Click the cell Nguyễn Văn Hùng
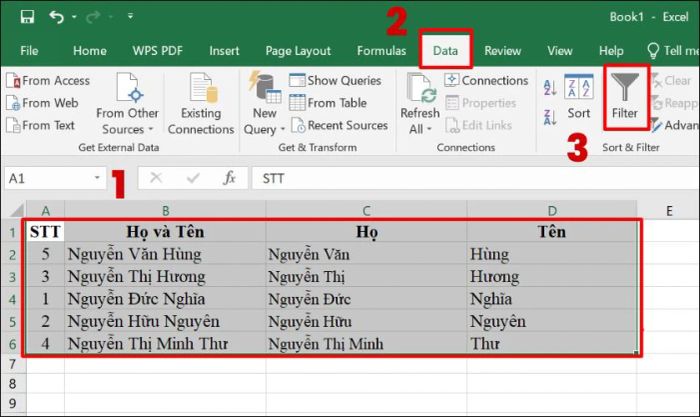Viewport: 700px width, 417px height. [165, 254]
